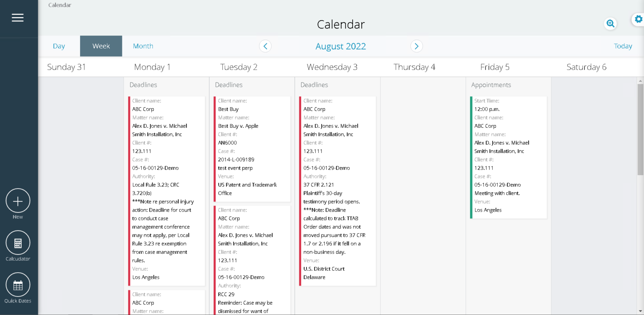Click the calendar search magnifier icon
Image resolution: width=644 pixels, height=315 pixels.
pyautogui.click(x=610, y=24)
